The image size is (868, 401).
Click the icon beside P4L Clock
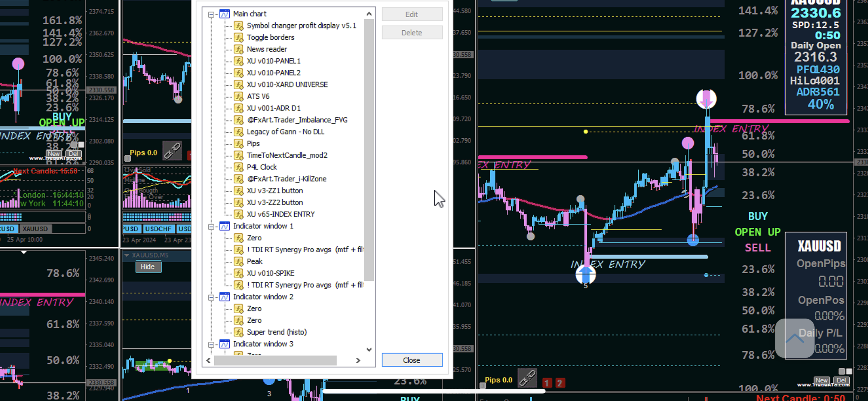(239, 167)
